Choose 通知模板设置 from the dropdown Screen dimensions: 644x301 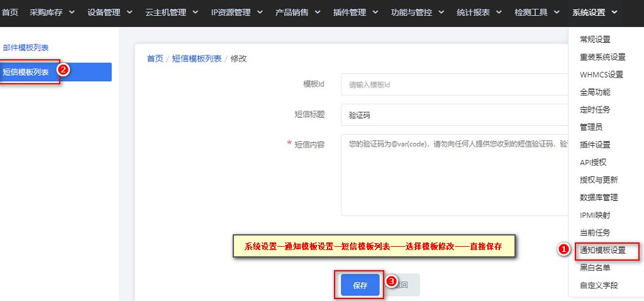[x=602, y=250]
